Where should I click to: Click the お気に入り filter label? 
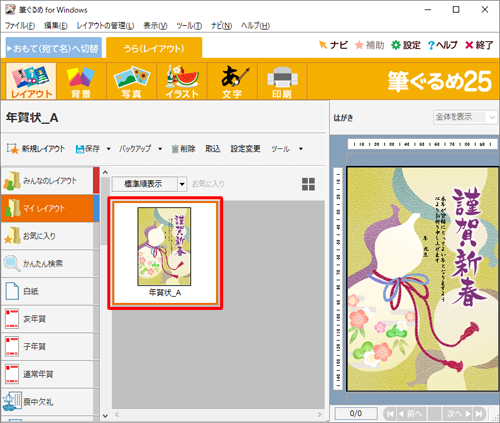208,184
